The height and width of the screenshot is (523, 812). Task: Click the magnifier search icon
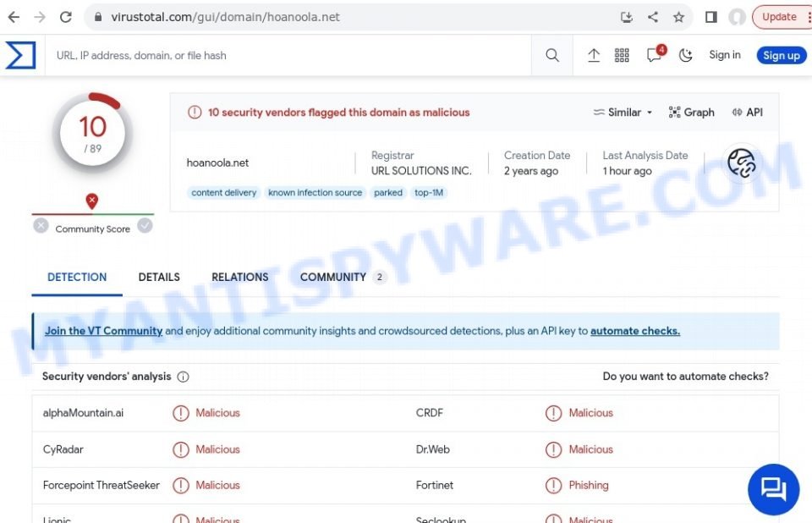click(552, 55)
